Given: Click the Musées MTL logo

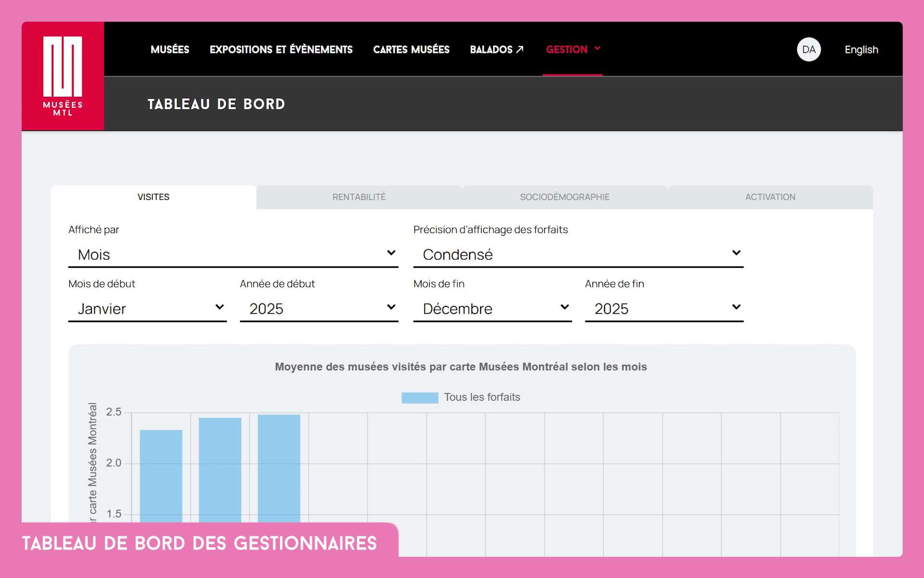Looking at the screenshot, I should tap(63, 76).
